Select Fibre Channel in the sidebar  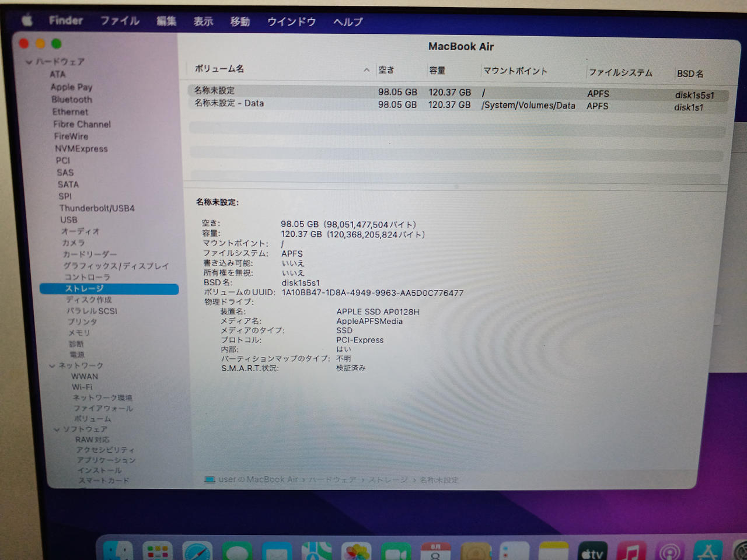click(x=82, y=124)
